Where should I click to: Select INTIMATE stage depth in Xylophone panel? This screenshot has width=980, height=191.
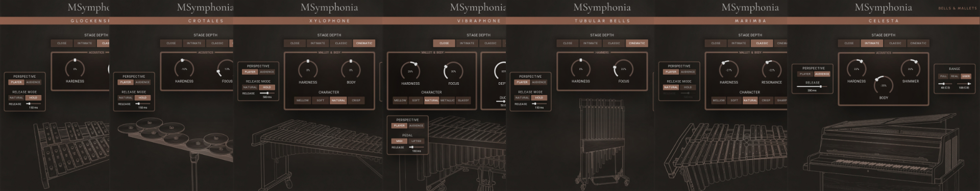[318, 43]
